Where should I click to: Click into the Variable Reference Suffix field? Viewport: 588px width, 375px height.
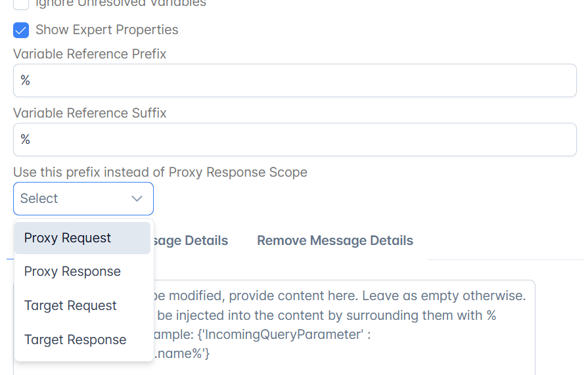pyautogui.click(x=295, y=139)
